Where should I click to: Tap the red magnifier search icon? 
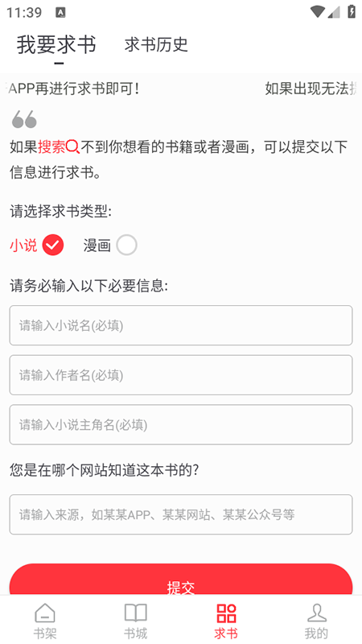72,147
